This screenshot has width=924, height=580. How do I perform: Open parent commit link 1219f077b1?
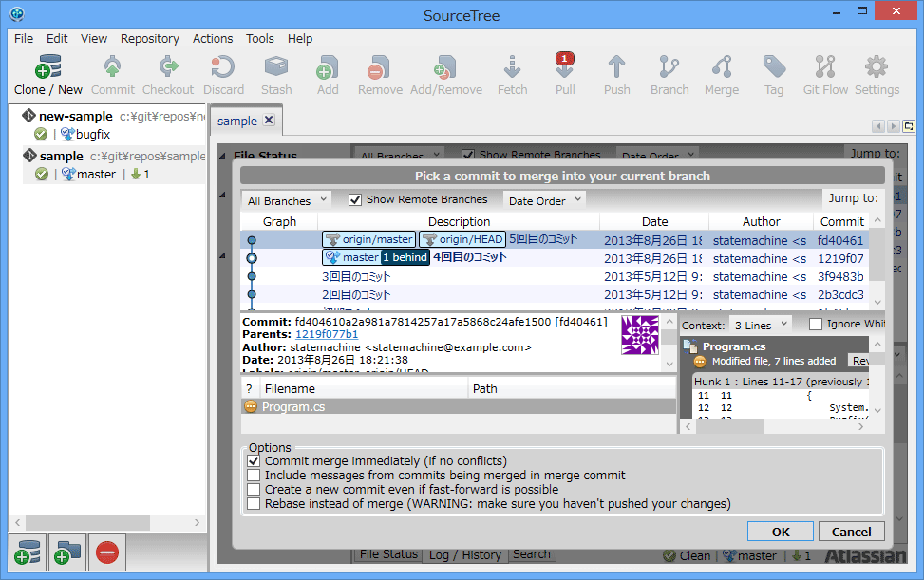point(327,334)
